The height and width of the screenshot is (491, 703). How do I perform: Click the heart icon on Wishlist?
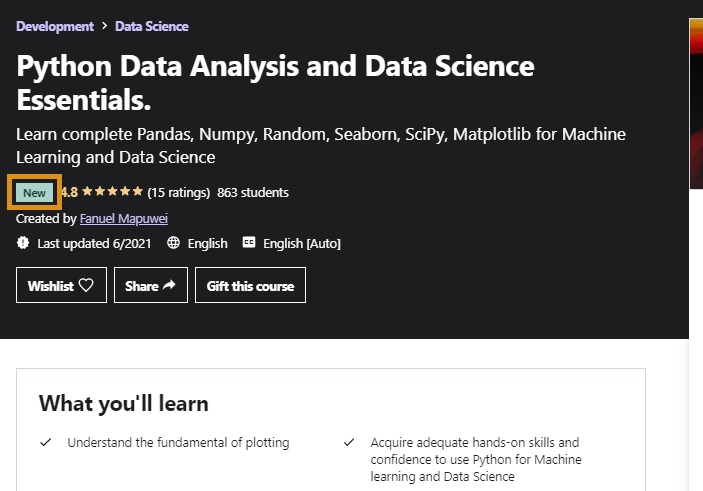coord(86,285)
